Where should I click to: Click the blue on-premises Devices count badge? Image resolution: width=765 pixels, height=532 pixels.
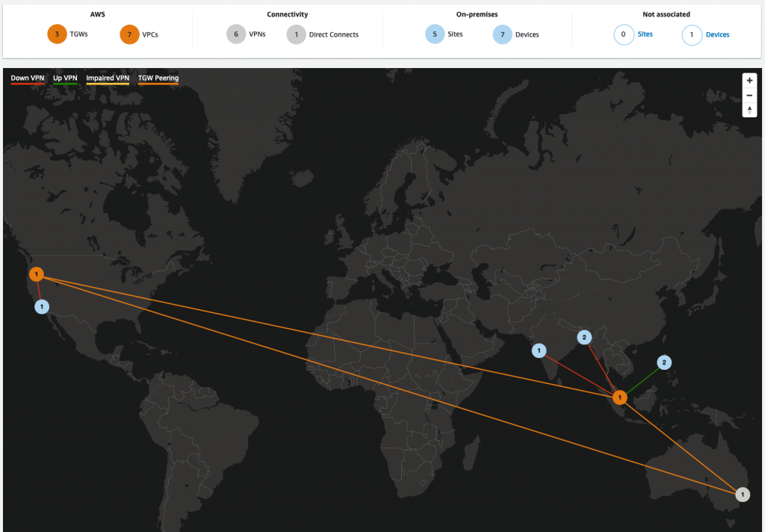pyautogui.click(x=503, y=34)
